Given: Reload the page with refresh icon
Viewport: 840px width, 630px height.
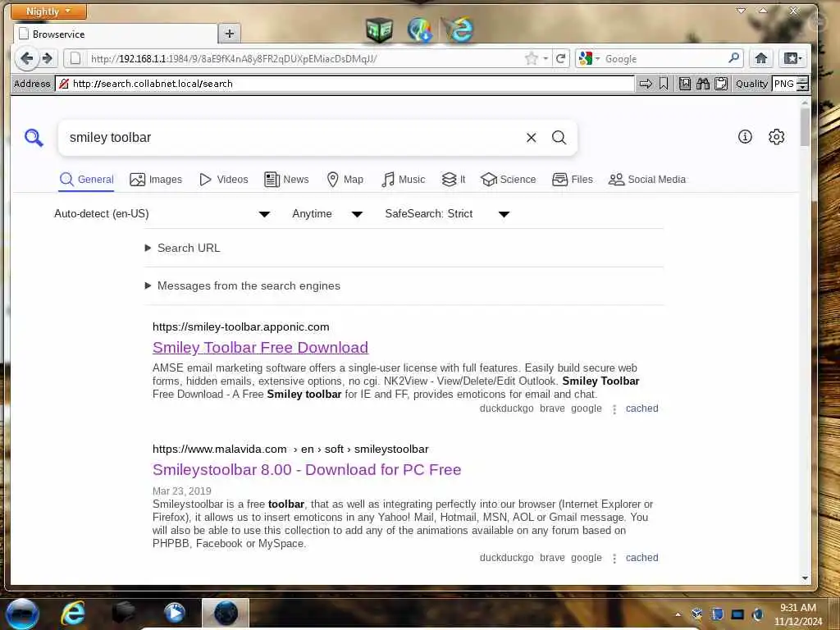Looking at the screenshot, I should point(560,58).
